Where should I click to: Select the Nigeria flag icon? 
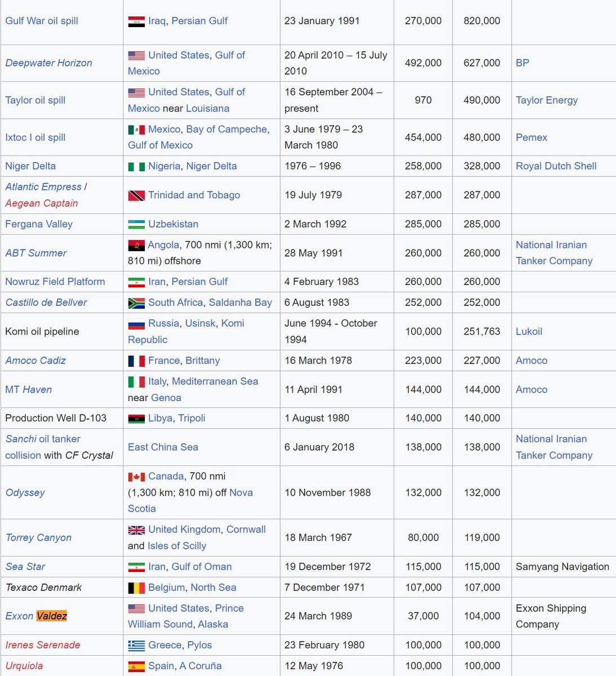pos(135,166)
